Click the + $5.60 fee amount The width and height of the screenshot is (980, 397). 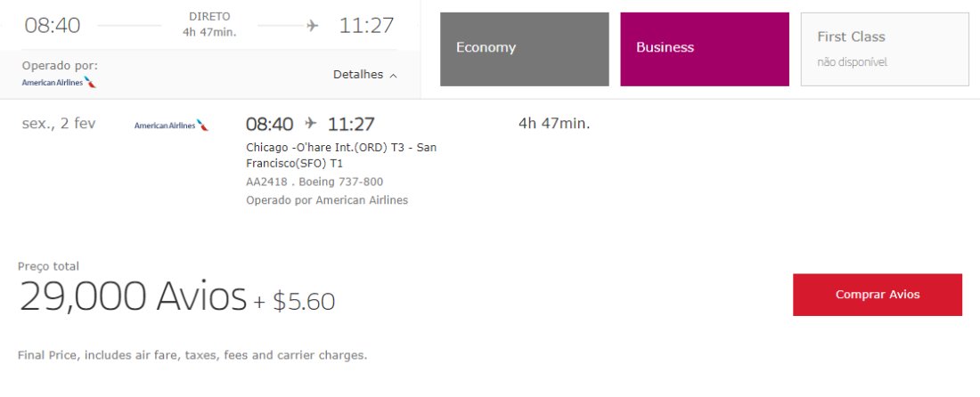(294, 302)
